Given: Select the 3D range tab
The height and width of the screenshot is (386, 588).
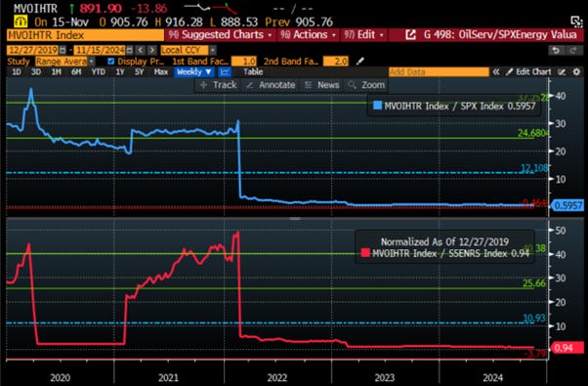Looking at the screenshot, I should click(x=36, y=72).
